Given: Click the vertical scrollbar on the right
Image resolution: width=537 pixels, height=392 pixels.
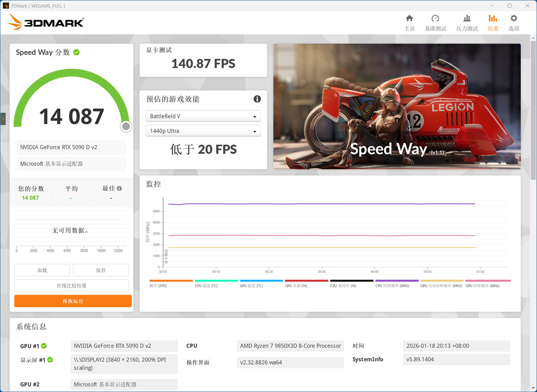Looking at the screenshot, I should click(x=533, y=111).
